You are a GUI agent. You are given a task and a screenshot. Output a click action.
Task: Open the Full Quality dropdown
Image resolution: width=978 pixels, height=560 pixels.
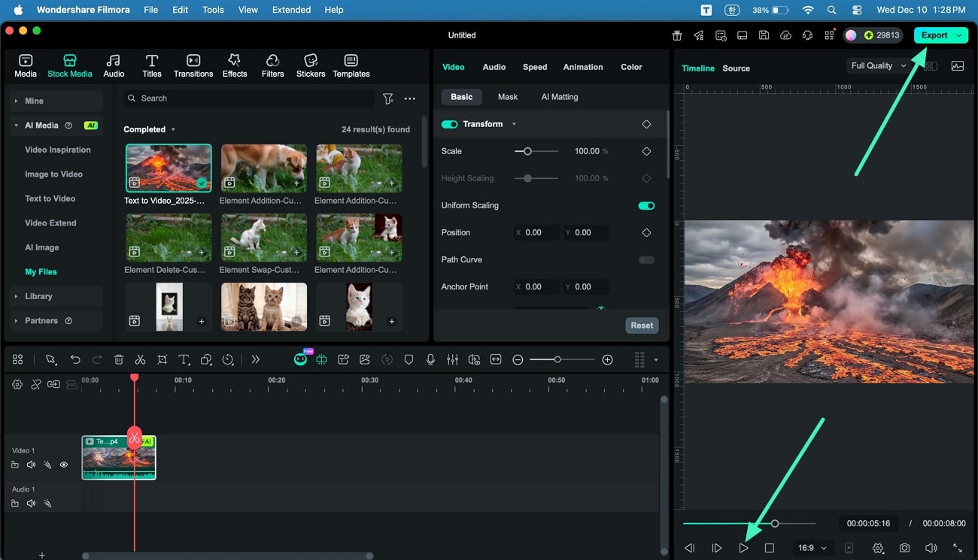[x=878, y=66]
